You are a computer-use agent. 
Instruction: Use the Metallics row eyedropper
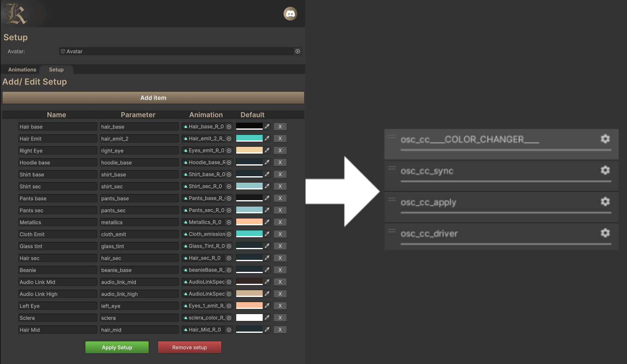click(x=267, y=222)
